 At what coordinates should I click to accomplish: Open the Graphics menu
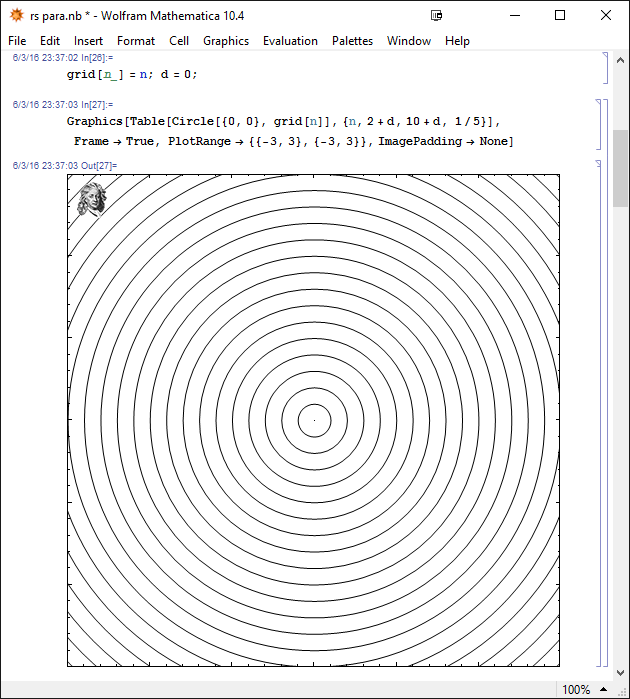[226, 41]
